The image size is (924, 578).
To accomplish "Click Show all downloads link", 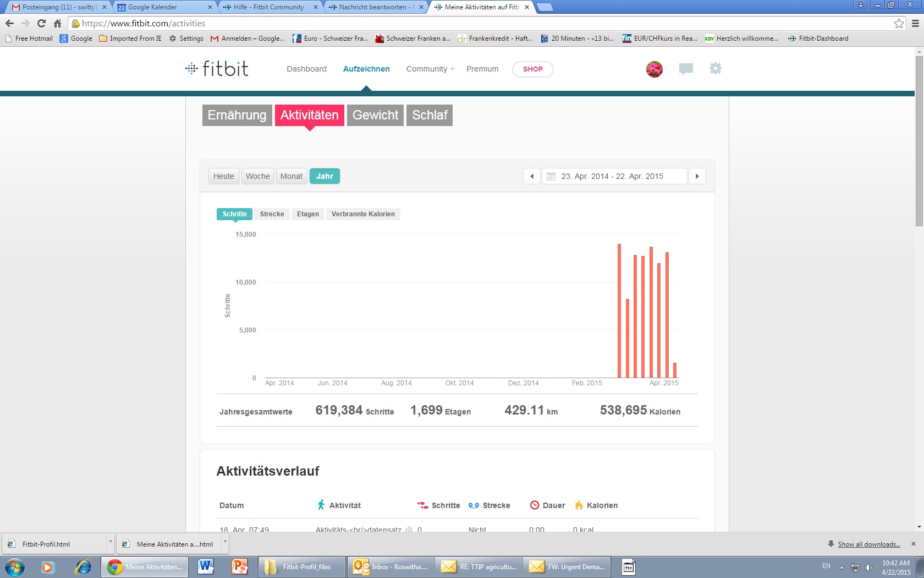I will (x=869, y=544).
